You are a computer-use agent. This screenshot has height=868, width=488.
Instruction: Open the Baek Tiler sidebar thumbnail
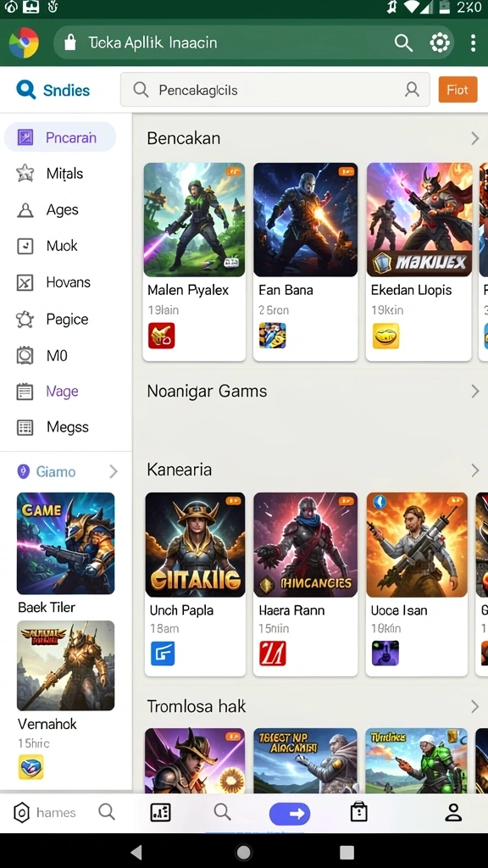click(66, 543)
